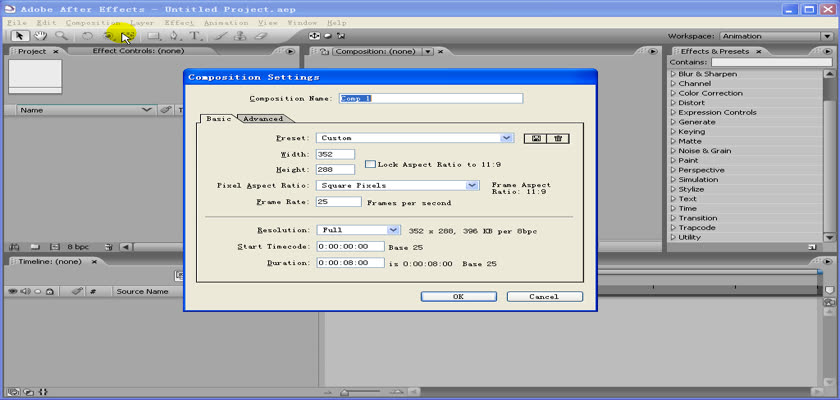
Task: Click the Width input field
Action: (x=335, y=154)
